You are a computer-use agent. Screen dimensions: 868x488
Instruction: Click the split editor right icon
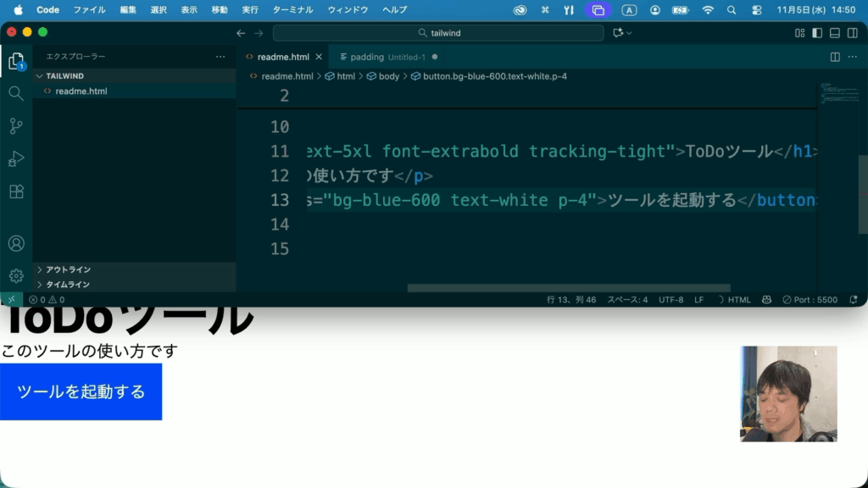(835, 57)
